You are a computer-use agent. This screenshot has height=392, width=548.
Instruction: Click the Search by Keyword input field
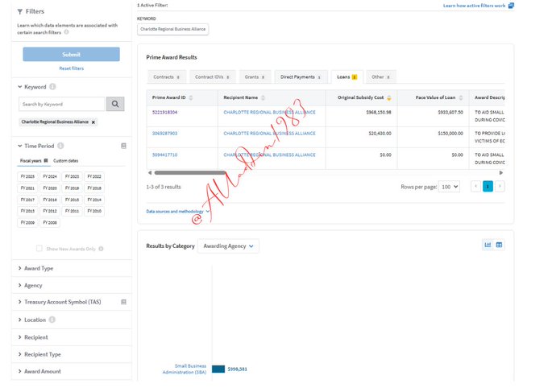click(62, 104)
